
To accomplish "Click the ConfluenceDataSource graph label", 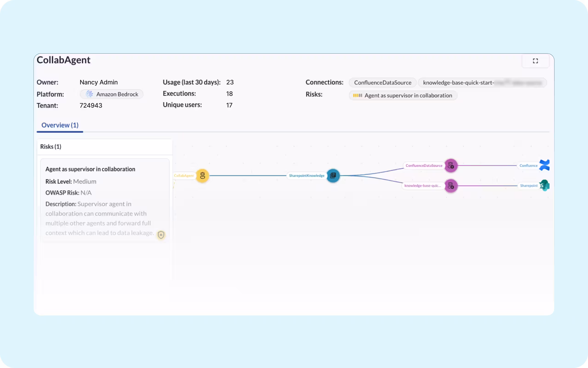I will (x=424, y=166).
